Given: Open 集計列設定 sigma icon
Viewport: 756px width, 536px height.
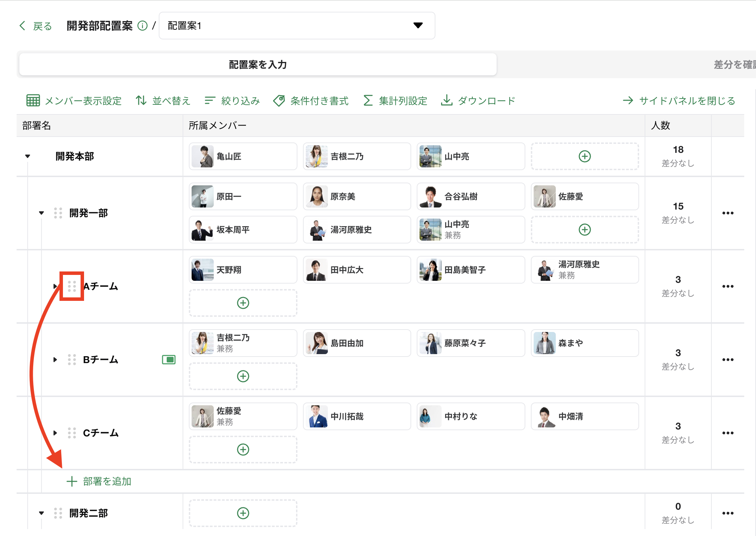Looking at the screenshot, I should coord(368,101).
